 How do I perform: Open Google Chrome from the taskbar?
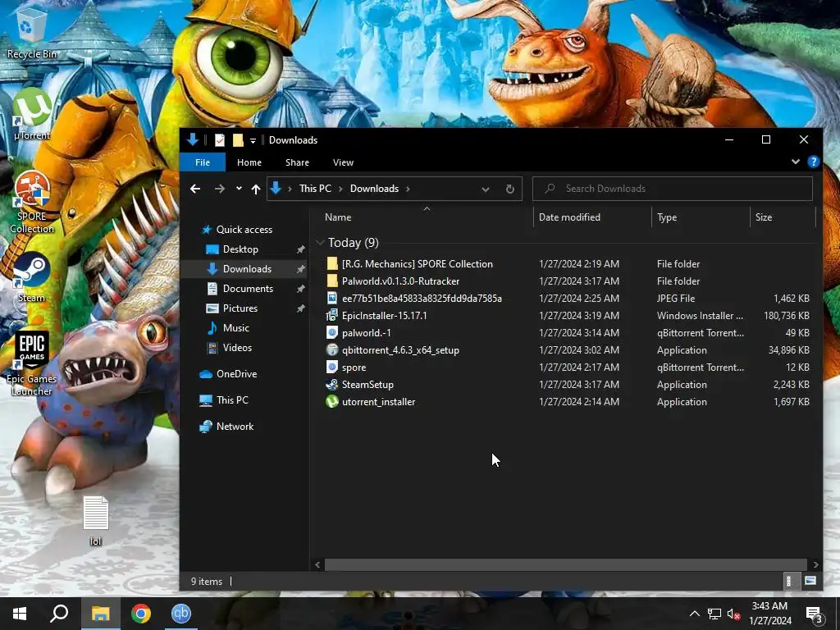click(x=141, y=614)
